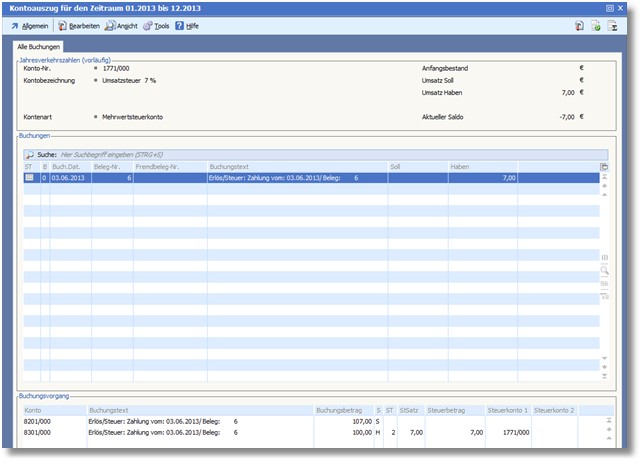Jump to last record in Buchungen grid
The width and height of the screenshot is (641, 462).
(x=604, y=375)
